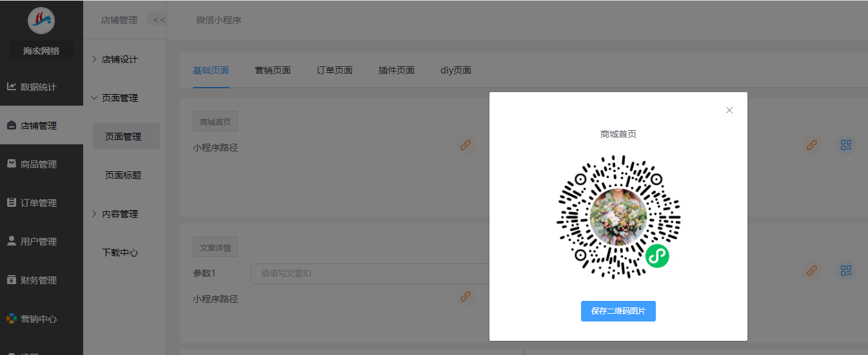Collapse 页面管理 group chevron
The width and height of the screenshot is (868, 355).
click(94, 98)
